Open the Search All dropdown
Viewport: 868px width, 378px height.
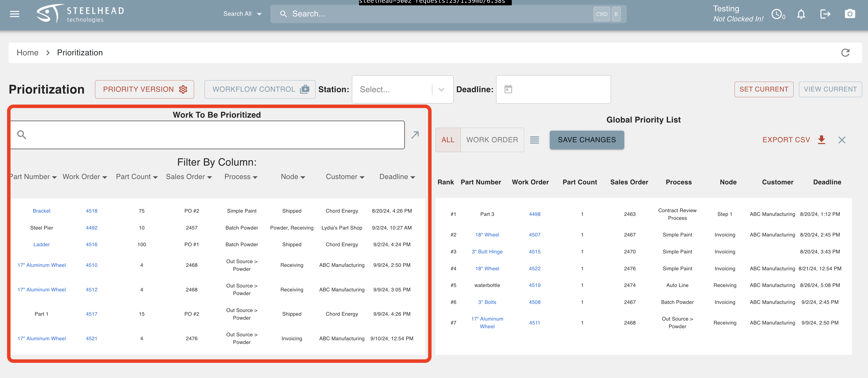click(242, 14)
